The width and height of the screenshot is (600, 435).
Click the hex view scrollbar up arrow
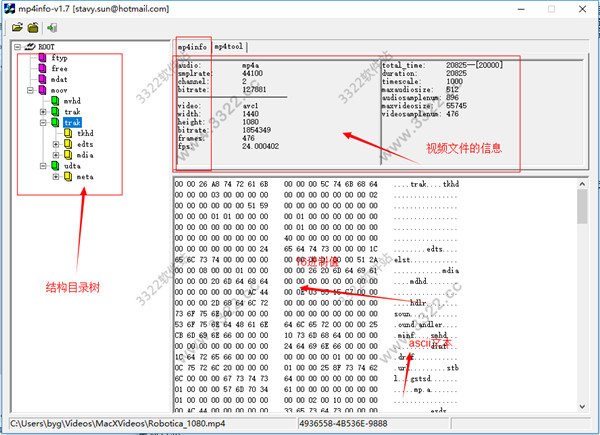point(582,184)
